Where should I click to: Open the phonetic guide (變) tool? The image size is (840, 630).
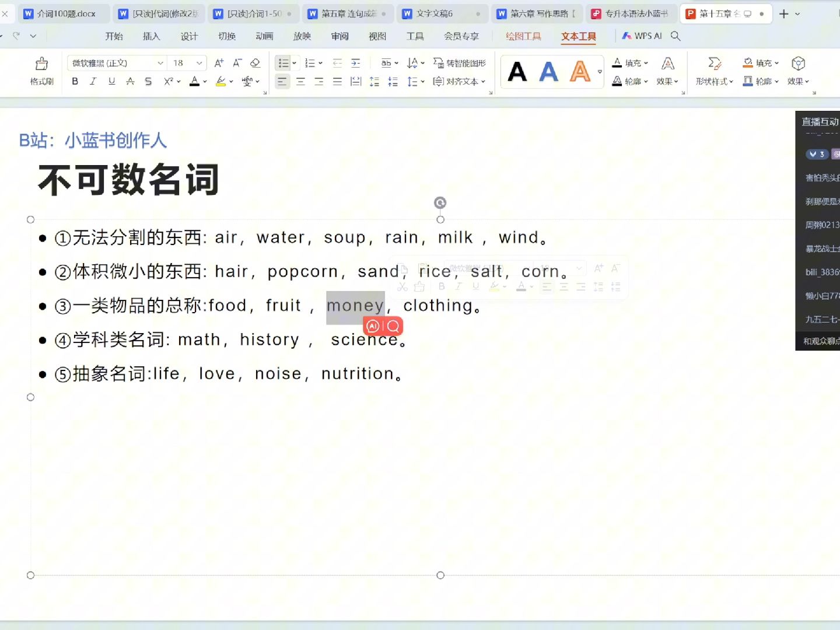pos(247,82)
